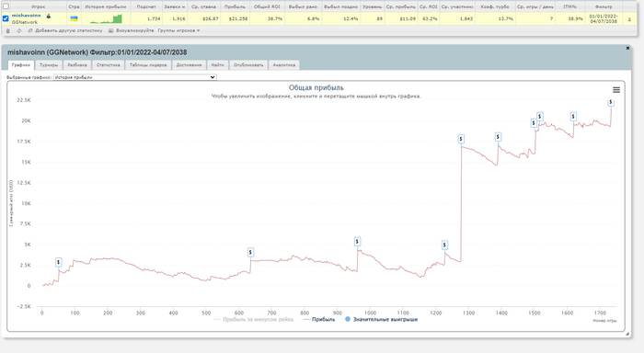Open the chart hamburger menu icon

[616, 90]
